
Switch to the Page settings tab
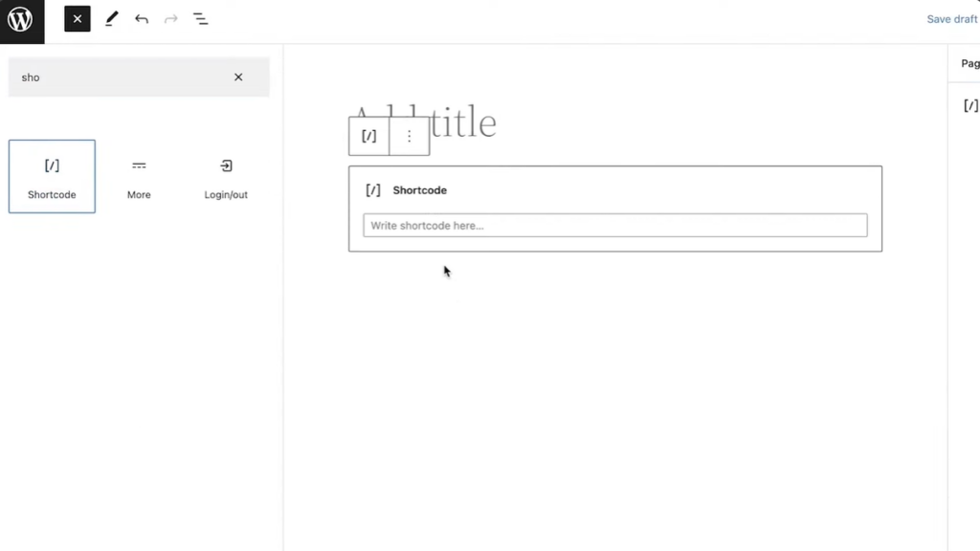tap(969, 64)
